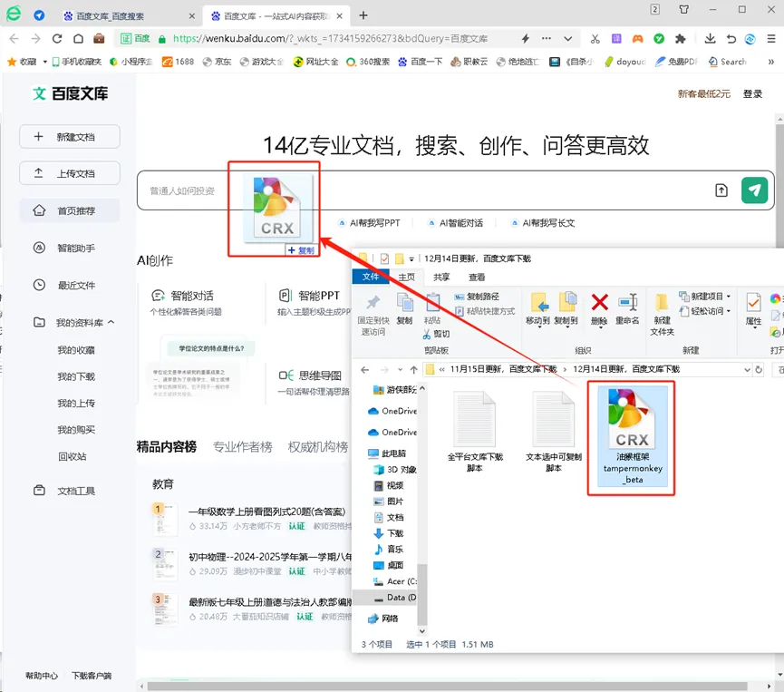Click Explorer up one level arrow
The height and width of the screenshot is (692, 784).
pos(413,370)
